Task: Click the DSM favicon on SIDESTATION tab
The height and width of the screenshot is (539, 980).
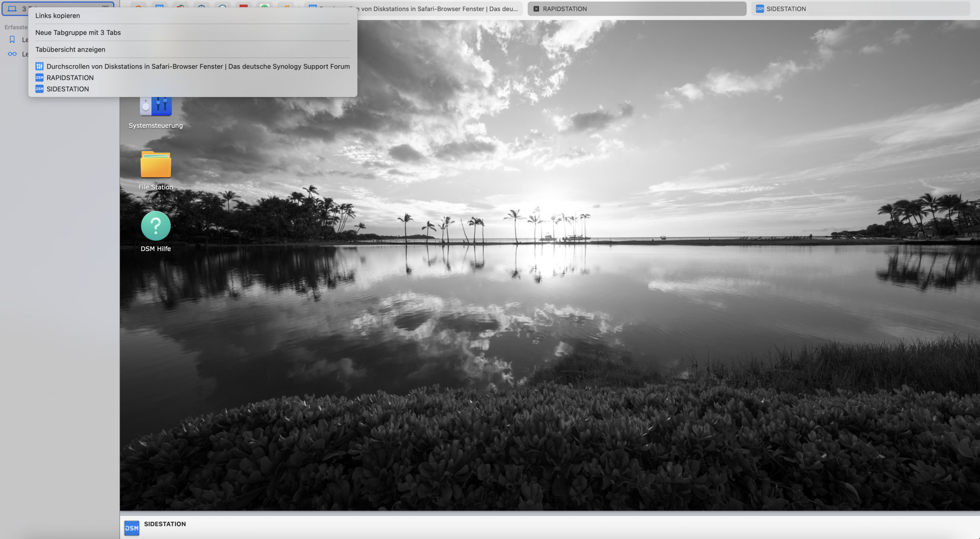Action: pos(759,9)
